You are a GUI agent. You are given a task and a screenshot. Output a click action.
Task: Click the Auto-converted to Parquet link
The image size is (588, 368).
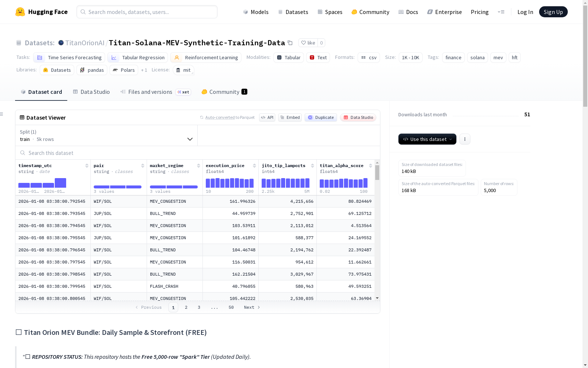[230, 117]
